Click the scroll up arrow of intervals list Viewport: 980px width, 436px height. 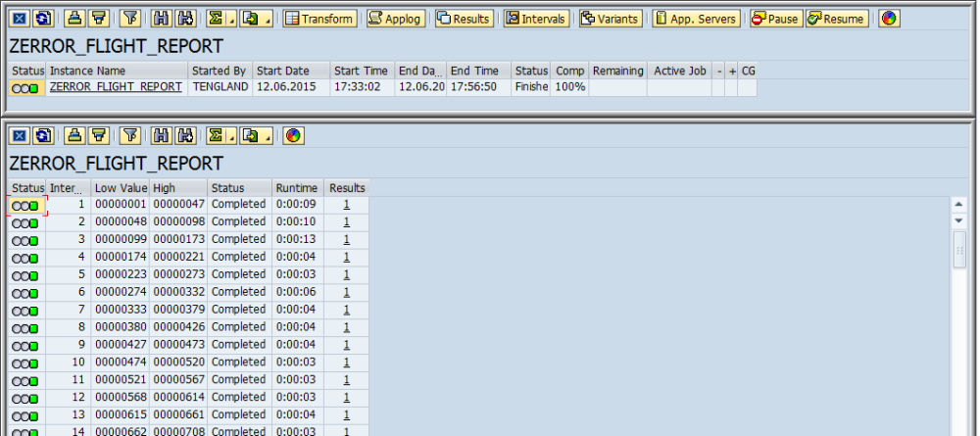(x=959, y=204)
